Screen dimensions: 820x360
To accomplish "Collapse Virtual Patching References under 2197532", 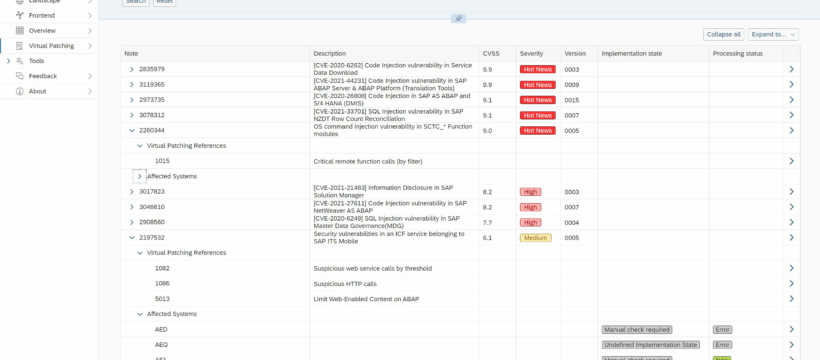I will [x=140, y=253].
